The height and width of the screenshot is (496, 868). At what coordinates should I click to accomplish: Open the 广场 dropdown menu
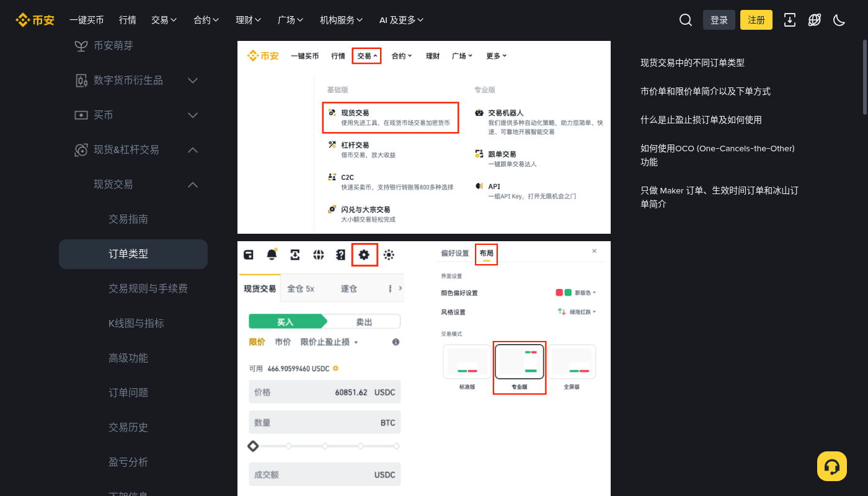tap(291, 20)
